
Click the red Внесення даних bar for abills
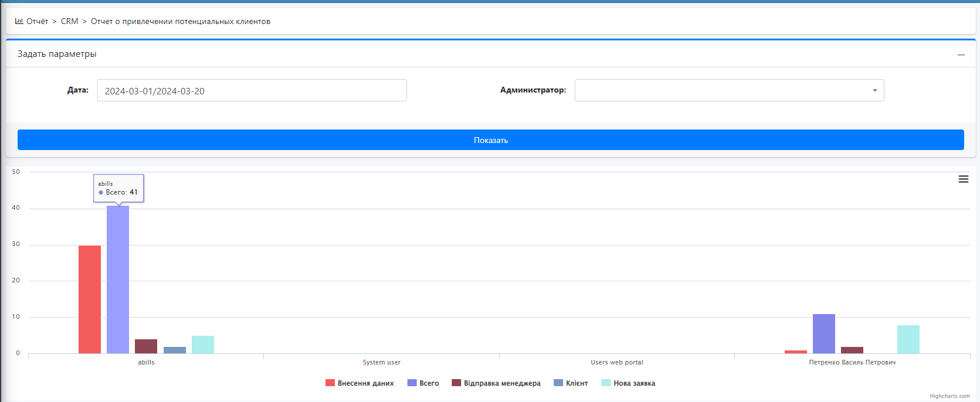[x=90, y=299]
